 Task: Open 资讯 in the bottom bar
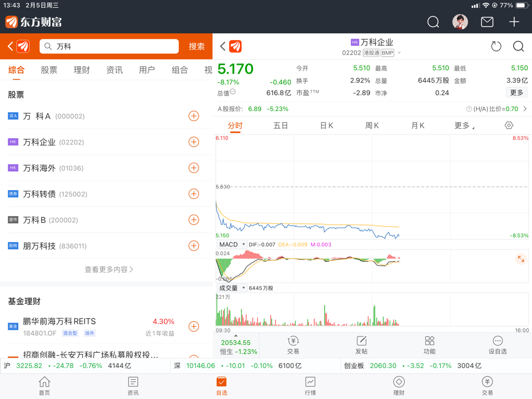point(133,386)
